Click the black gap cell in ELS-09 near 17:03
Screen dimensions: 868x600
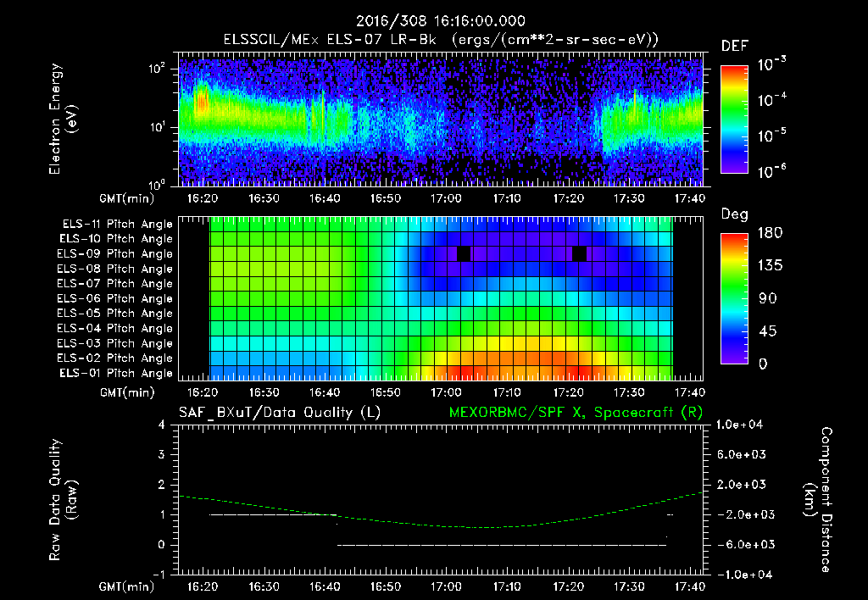tap(464, 254)
